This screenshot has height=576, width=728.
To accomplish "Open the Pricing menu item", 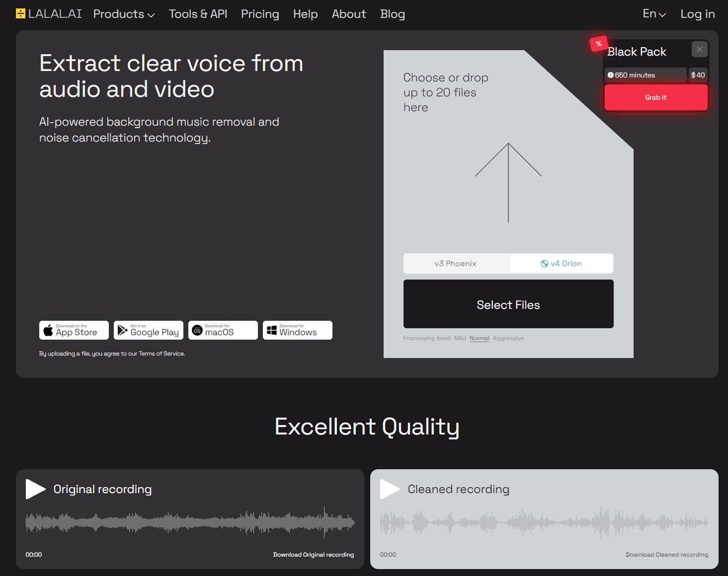I will click(260, 14).
